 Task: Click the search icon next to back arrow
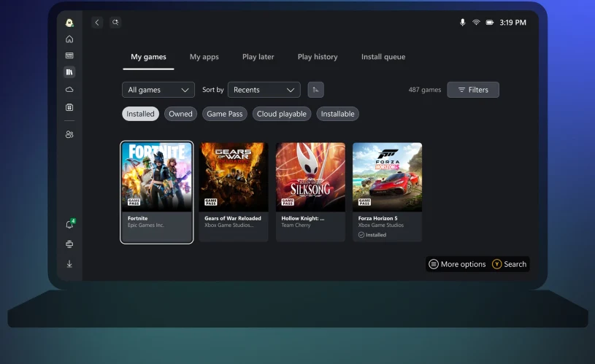click(115, 23)
